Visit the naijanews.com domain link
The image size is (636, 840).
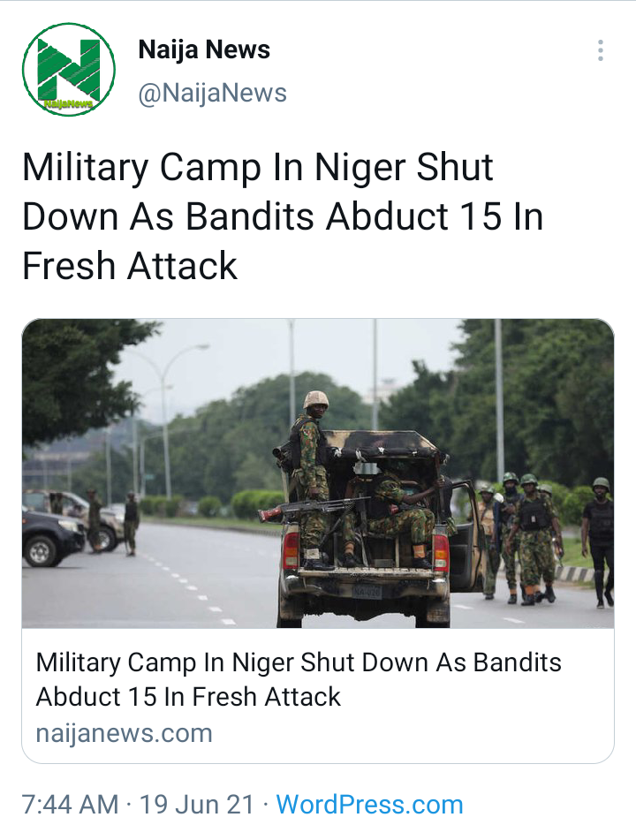tap(125, 733)
